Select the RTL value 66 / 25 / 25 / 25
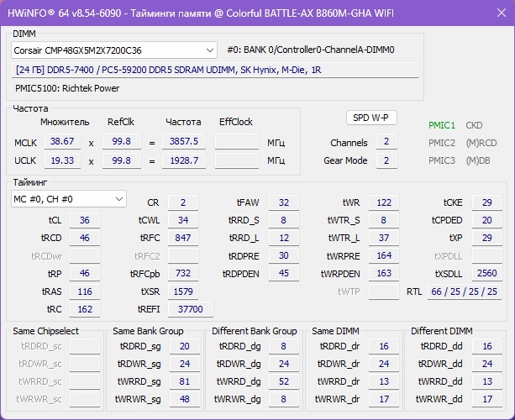The width and height of the screenshot is (515, 420). pyautogui.click(x=465, y=291)
